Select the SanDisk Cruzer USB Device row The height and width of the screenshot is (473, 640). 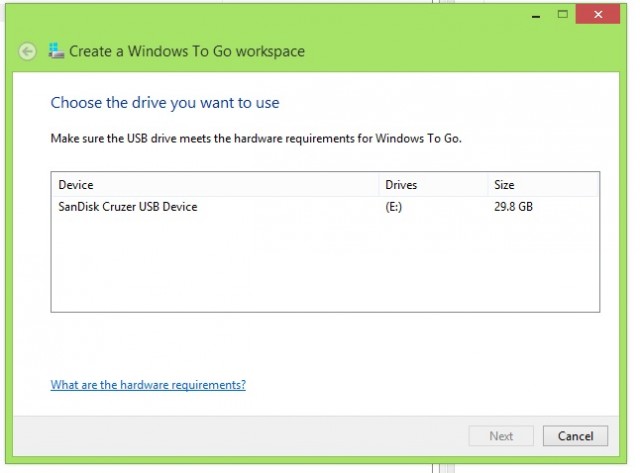tap(325, 207)
